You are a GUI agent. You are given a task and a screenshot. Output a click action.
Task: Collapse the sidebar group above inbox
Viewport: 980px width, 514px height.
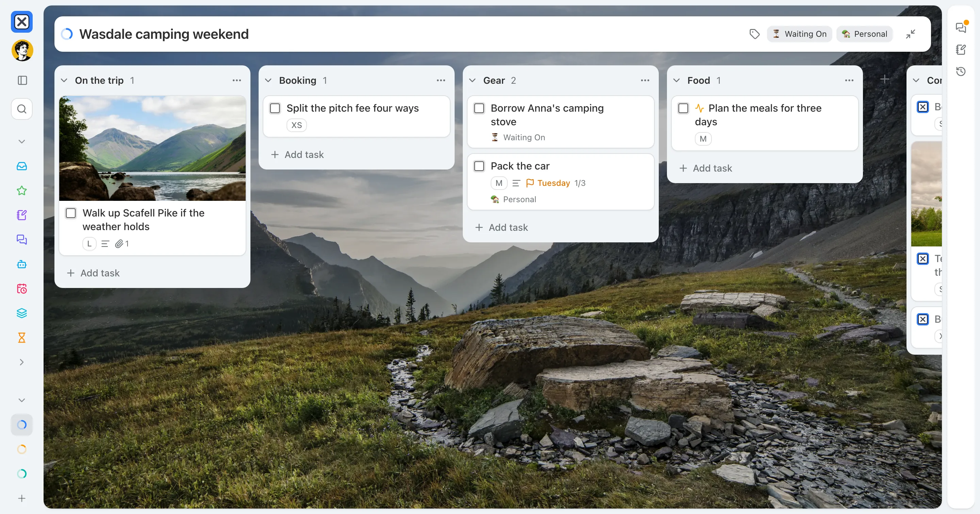(22, 142)
